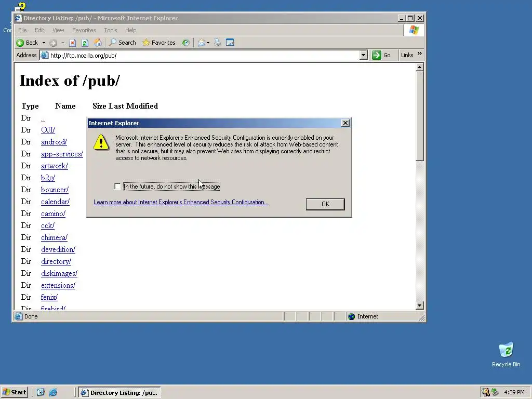Click the Print icon in toolbar

click(218, 43)
